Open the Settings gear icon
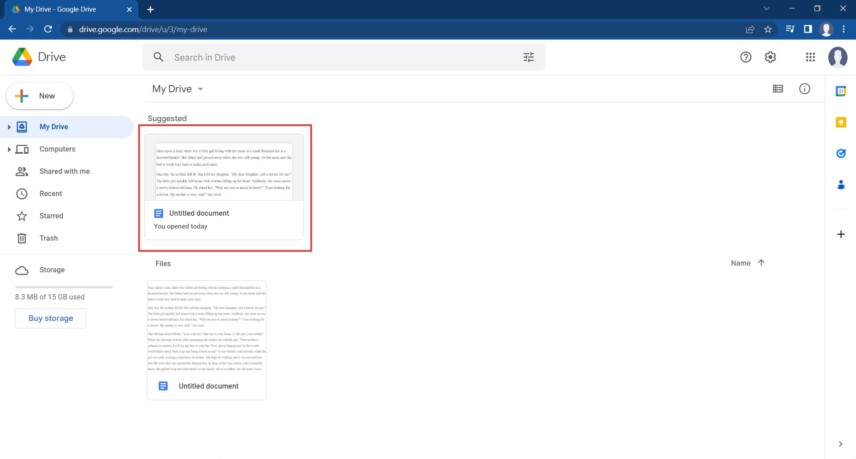Viewport: 856px width, 459px height. [x=770, y=57]
